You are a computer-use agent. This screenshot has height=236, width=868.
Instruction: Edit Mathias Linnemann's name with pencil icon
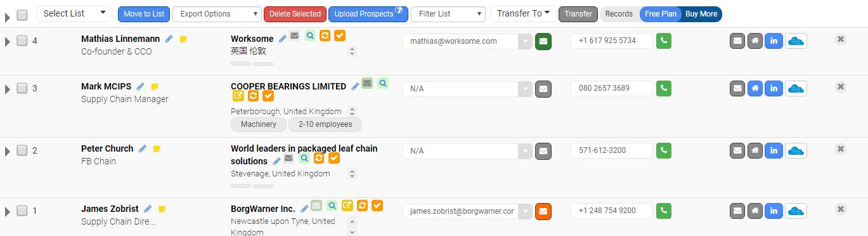tap(169, 39)
